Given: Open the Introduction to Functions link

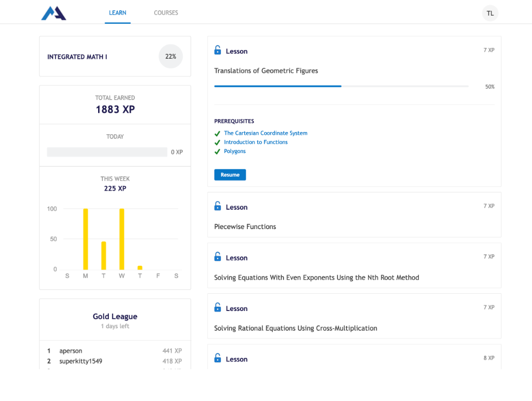Looking at the screenshot, I should [255, 142].
